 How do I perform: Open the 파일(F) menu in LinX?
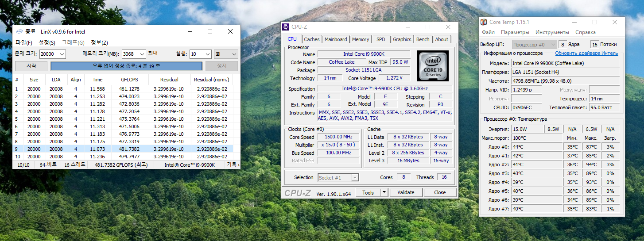tap(24, 43)
